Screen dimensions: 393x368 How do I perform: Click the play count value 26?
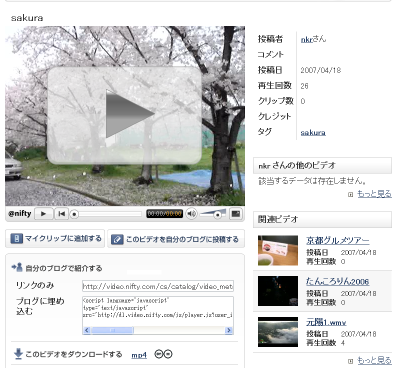[304, 86]
